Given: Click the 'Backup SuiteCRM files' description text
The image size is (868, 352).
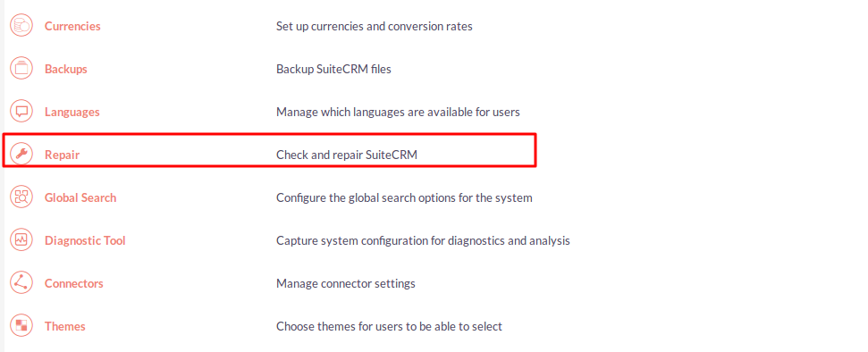Looking at the screenshot, I should (333, 69).
